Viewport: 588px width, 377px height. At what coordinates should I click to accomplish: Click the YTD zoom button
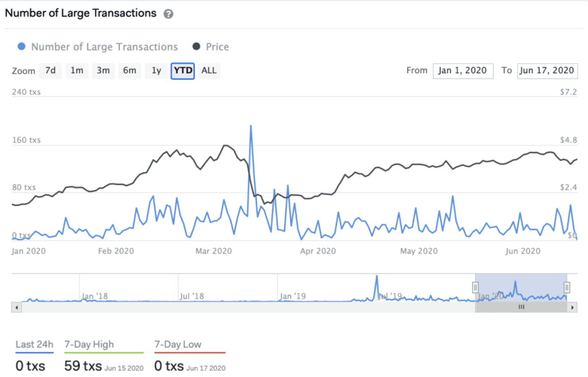pyautogui.click(x=183, y=71)
